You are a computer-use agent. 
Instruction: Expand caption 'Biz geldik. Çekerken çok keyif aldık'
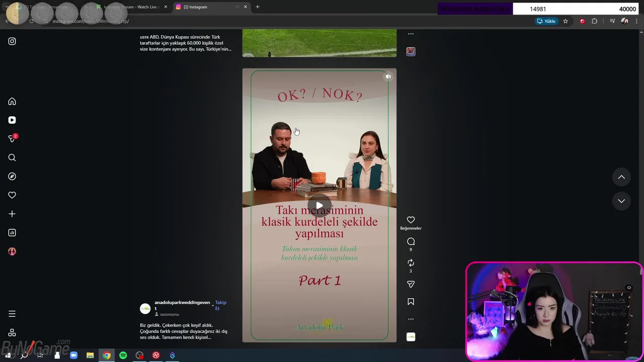[184, 331]
